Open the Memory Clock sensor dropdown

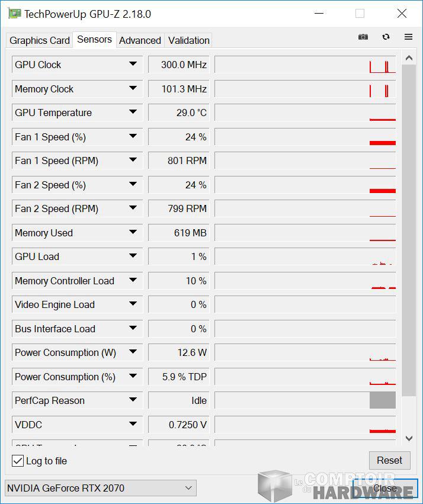point(133,88)
